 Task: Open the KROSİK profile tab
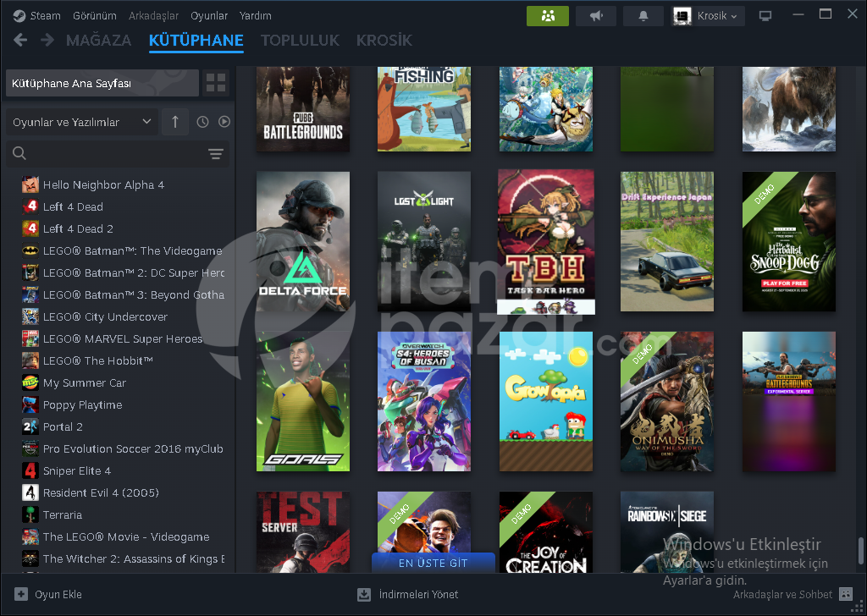click(384, 41)
